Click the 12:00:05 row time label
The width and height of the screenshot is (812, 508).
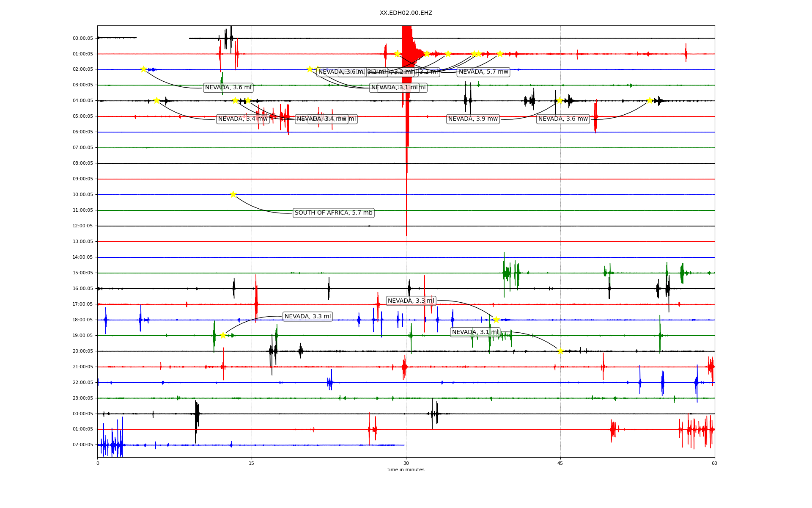(x=83, y=226)
